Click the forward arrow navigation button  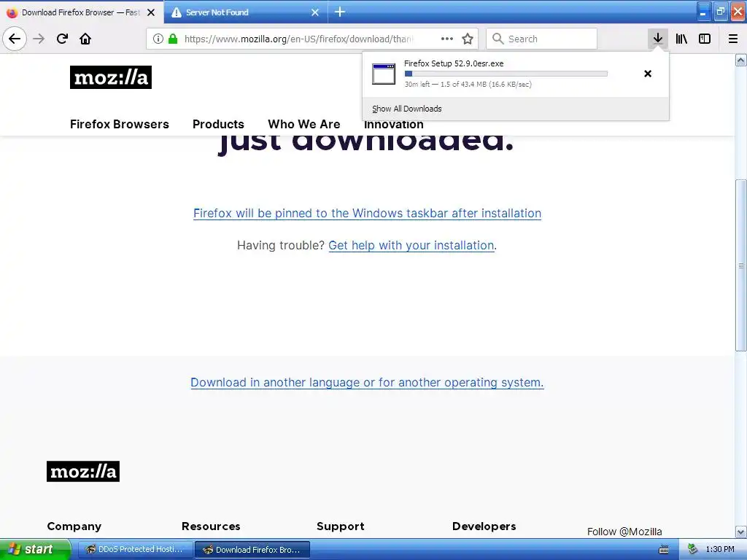click(39, 39)
